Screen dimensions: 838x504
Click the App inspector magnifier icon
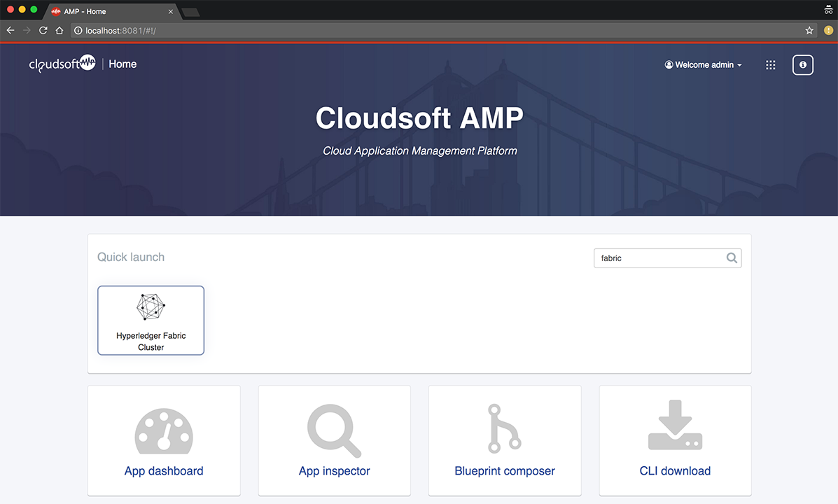click(334, 430)
